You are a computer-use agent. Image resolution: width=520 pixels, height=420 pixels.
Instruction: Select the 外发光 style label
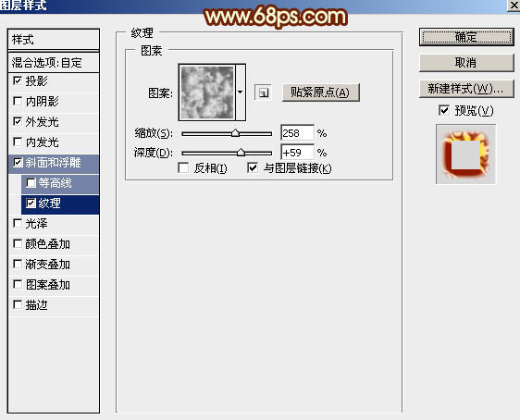43,122
